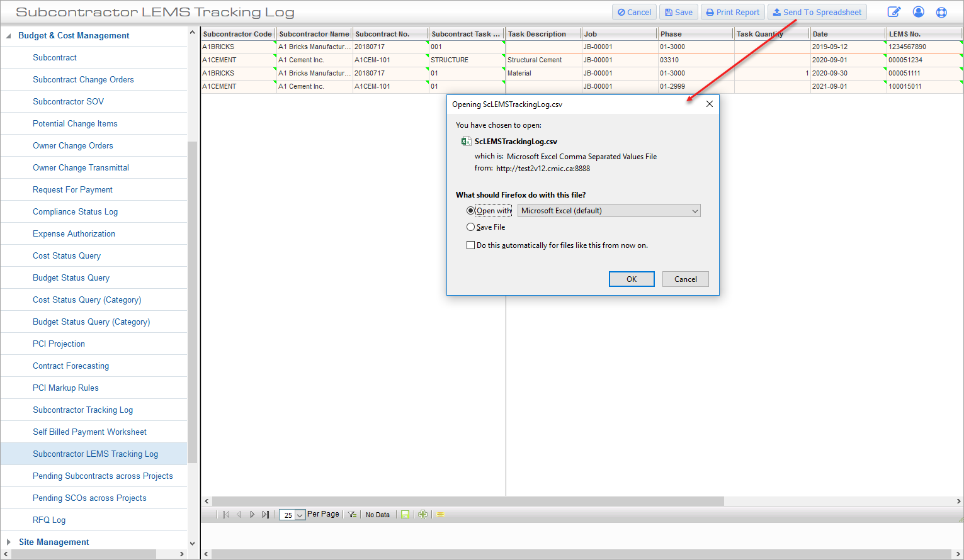Viewport: 964px width, 560px height.
Task: Open the table filter funnel icon
Action: 353,515
